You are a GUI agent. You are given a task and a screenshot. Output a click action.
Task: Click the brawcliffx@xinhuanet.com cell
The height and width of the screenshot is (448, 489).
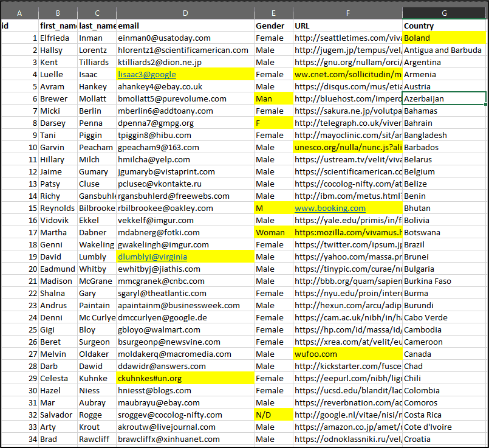click(185, 439)
